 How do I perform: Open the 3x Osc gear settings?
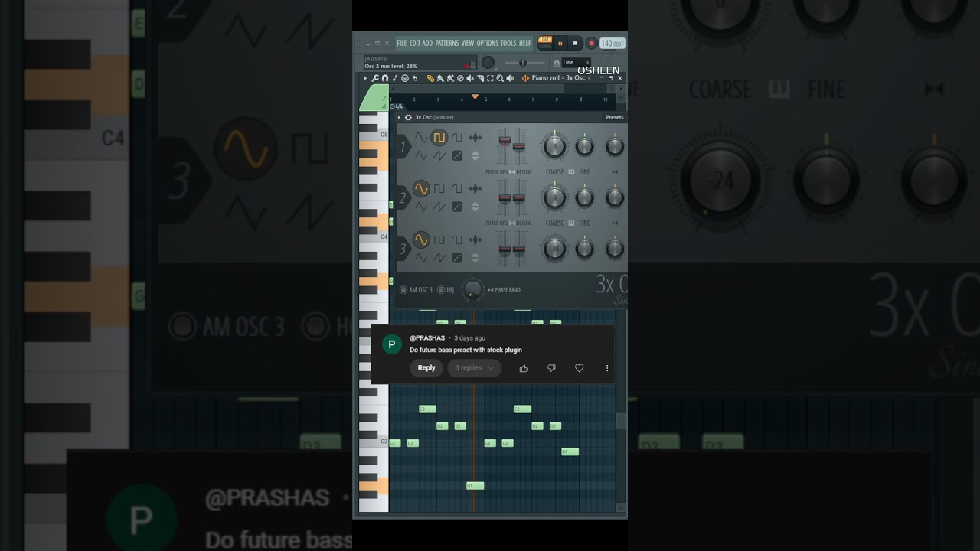tap(408, 117)
